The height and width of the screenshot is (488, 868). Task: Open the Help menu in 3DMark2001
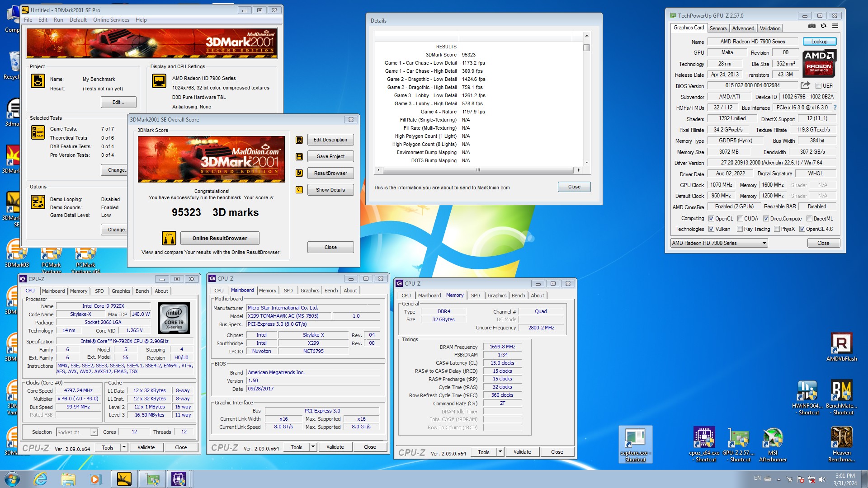[141, 20]
